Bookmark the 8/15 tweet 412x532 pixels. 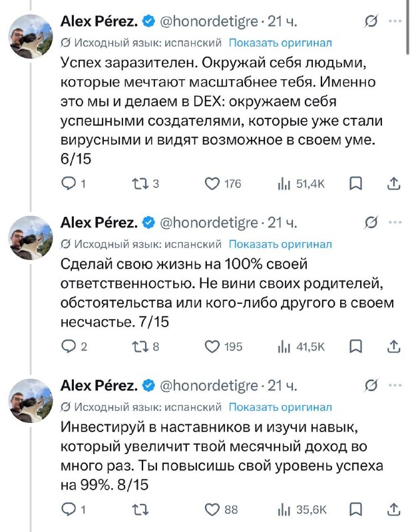[355, 509]
